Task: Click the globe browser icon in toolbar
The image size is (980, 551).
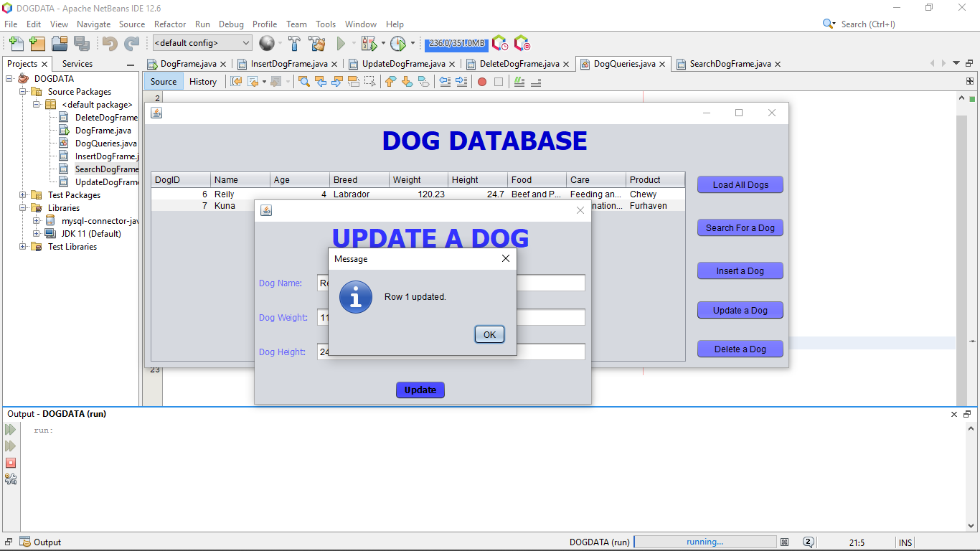Action: click(267, 44)
